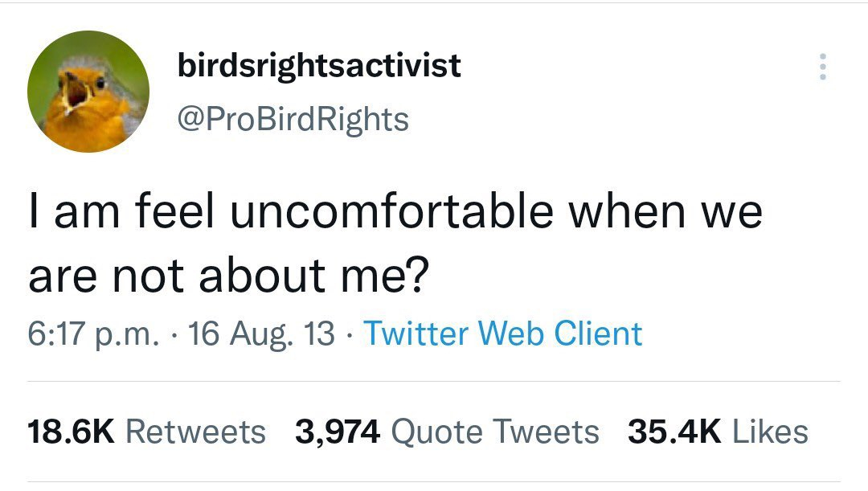View the 18.6K retweets count
Viewport: 868px width, 491px height.
tap(72, 432)
